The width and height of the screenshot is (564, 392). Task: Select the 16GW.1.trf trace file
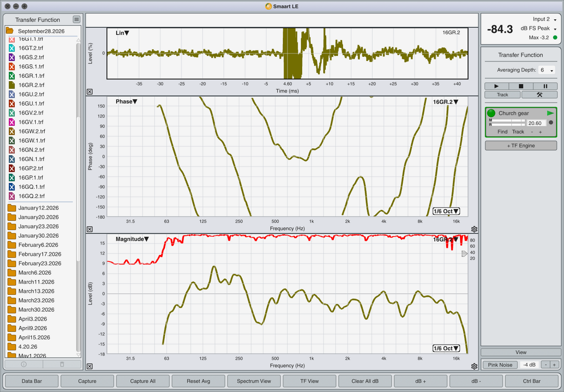[x=31, y=140]
